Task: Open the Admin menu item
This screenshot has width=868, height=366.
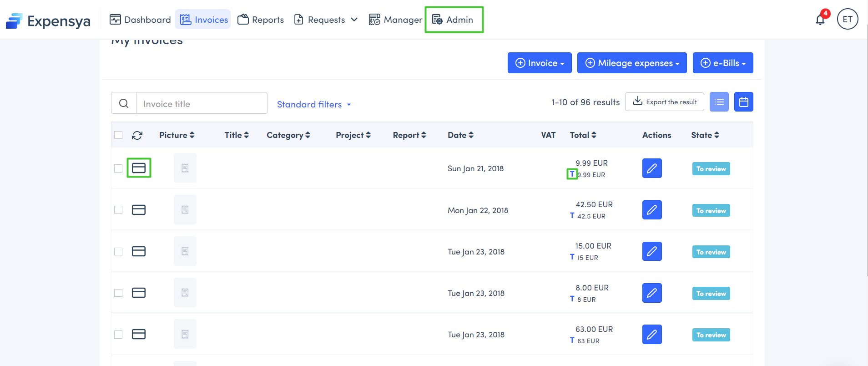Action: click(x=453, y=20)
